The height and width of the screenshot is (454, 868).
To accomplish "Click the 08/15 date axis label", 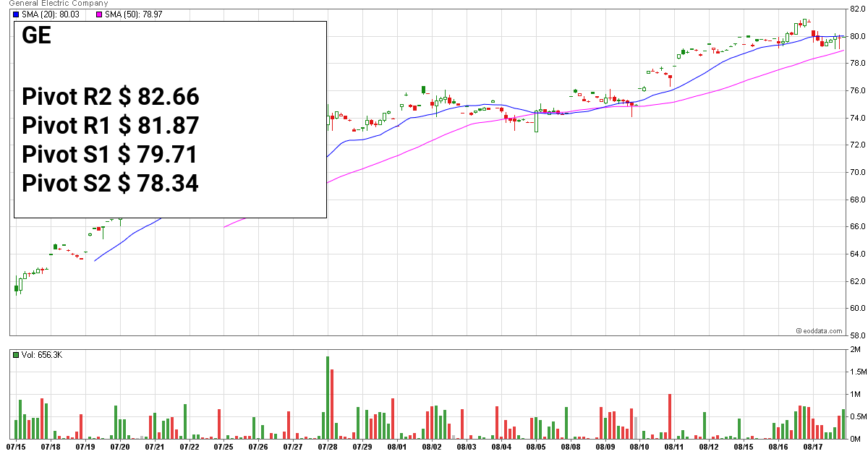I will [744, 447].
